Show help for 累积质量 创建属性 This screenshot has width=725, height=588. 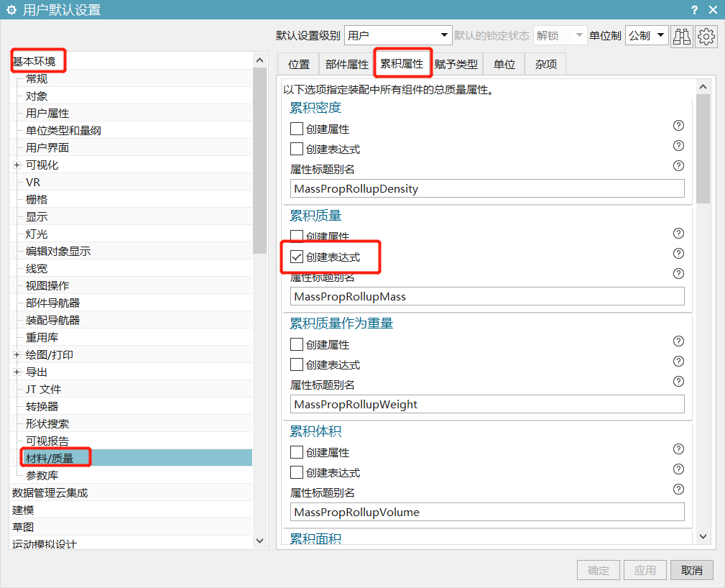coord(678,233)
